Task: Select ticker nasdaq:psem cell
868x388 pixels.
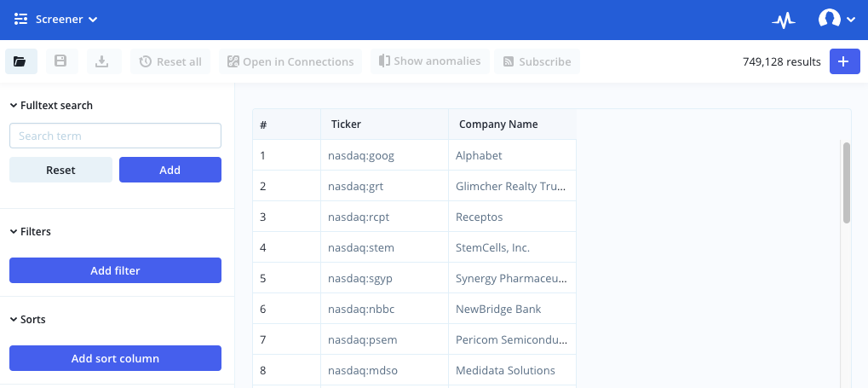Action: tap(385, 339)
